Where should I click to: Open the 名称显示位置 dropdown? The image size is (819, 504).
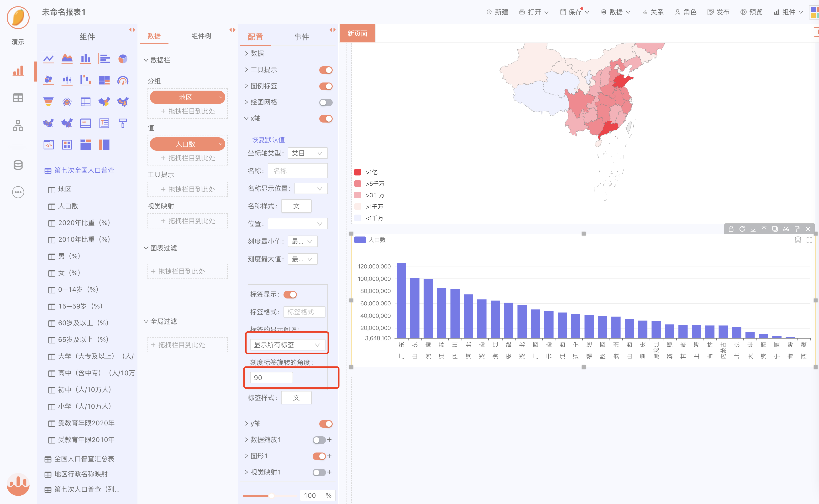311,189
